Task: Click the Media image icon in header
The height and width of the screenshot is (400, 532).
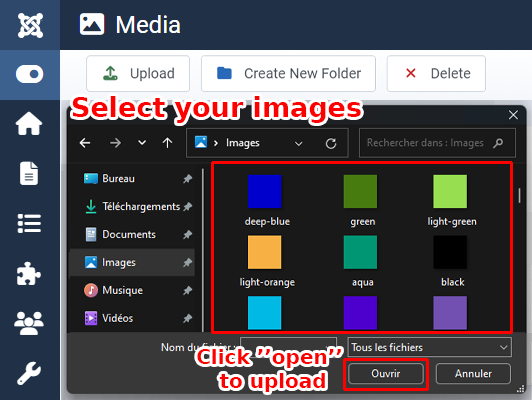Action: point(92,24)
